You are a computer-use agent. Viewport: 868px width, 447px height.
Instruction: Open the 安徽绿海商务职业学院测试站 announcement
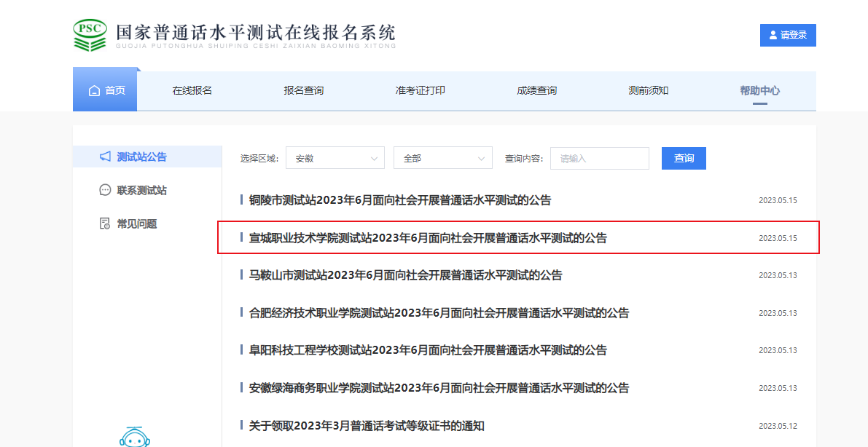439,387
